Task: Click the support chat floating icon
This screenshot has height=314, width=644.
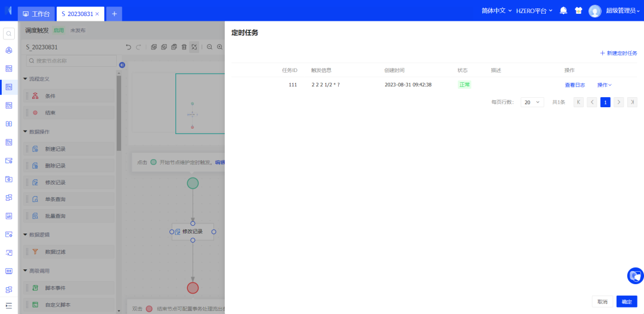Action: (x=635, y=276)
